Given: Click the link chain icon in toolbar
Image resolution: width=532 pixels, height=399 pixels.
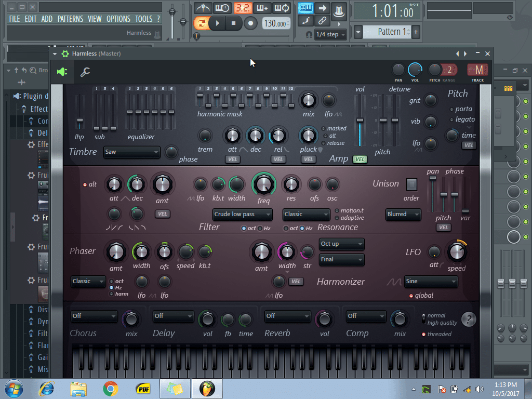Looking at the screenshot, I should point(322,21).
